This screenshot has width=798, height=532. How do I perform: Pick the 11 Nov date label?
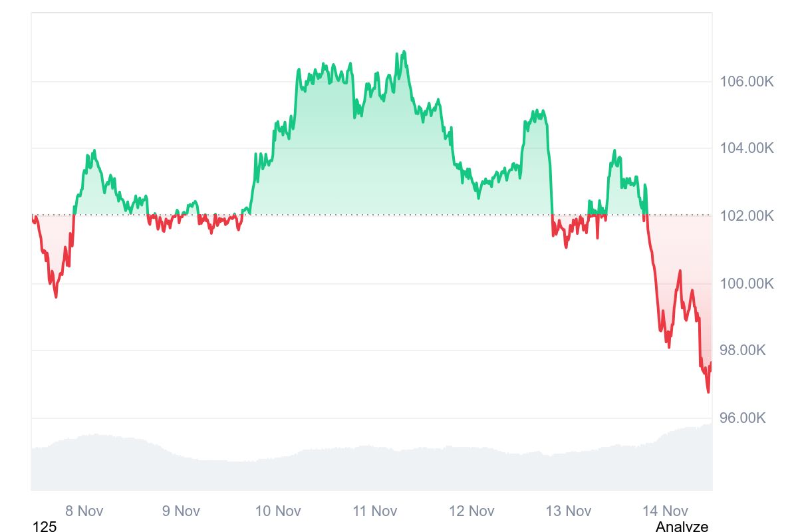(375, 511)
